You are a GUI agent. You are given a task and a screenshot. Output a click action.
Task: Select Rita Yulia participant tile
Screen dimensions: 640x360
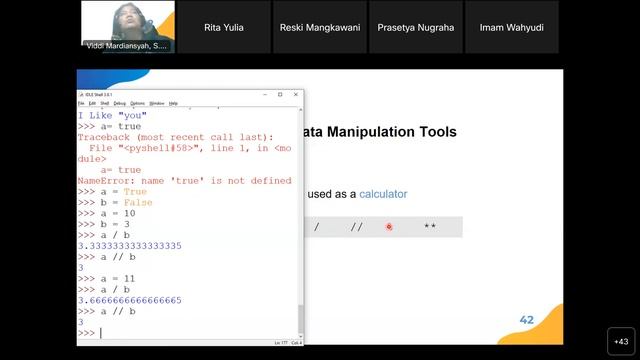coord(224,27)
